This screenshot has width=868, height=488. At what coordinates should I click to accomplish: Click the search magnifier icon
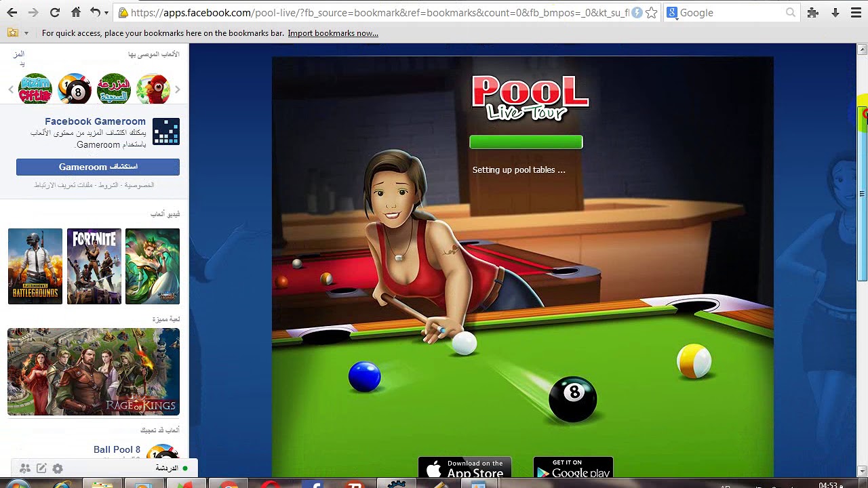click(x=791, y=12)
